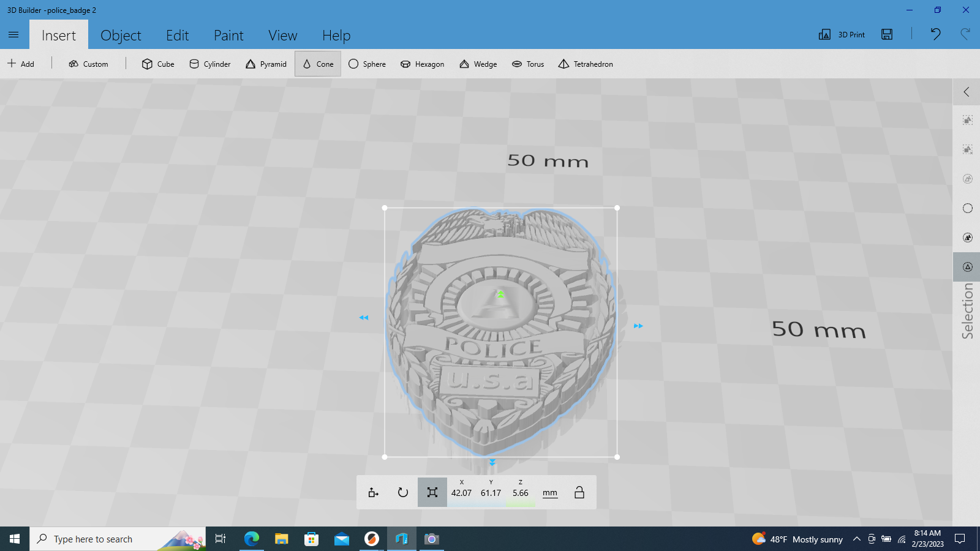Screen dimensions: 980x551
Task: Click the left double-arrow beside the badge
Action: point(364,318)
